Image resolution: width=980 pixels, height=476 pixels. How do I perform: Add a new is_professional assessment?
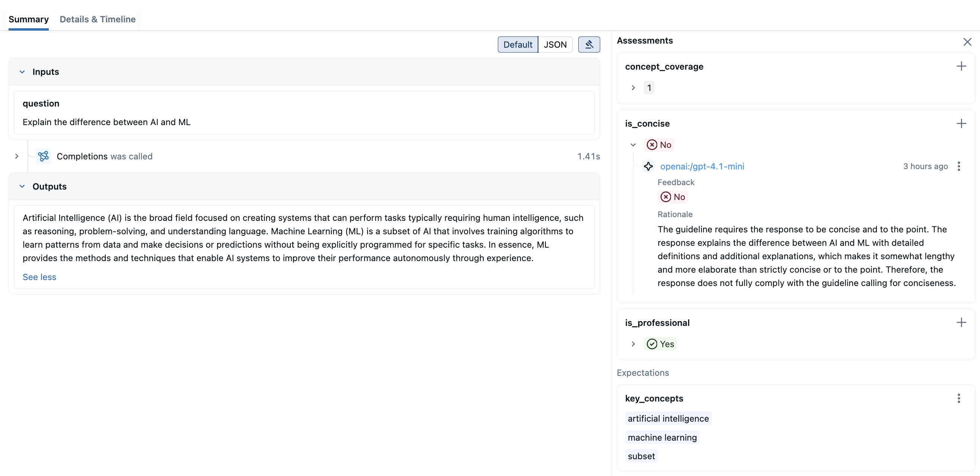(x=961, y=322)
